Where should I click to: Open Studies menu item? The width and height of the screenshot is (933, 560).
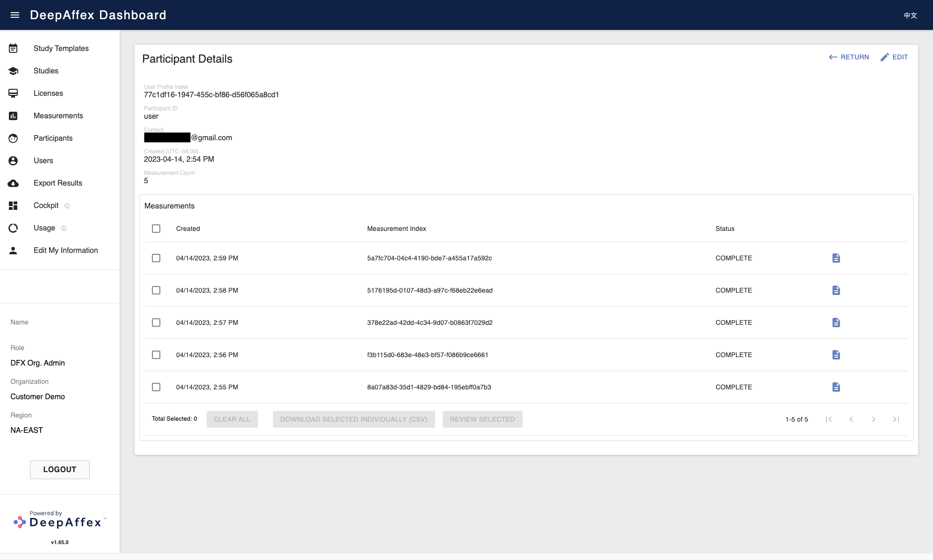(x=60, y=71)
